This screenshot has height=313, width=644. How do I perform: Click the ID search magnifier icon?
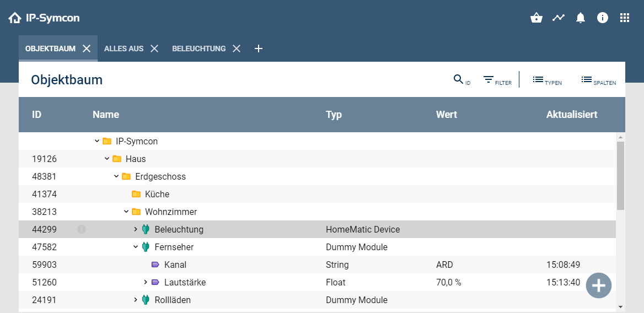(x=458, y=80)
